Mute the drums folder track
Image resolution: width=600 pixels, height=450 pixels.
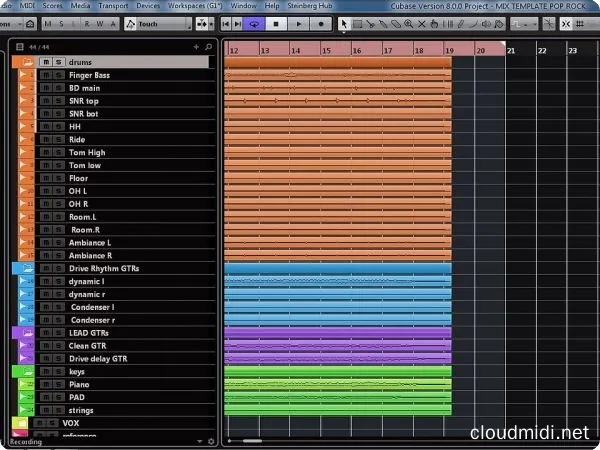click(46, 62)
